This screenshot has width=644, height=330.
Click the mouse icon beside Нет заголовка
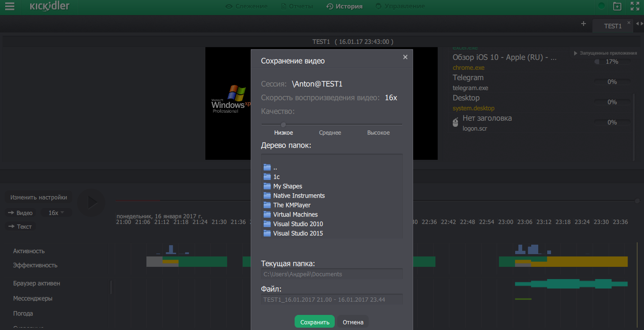pos(456,123)
